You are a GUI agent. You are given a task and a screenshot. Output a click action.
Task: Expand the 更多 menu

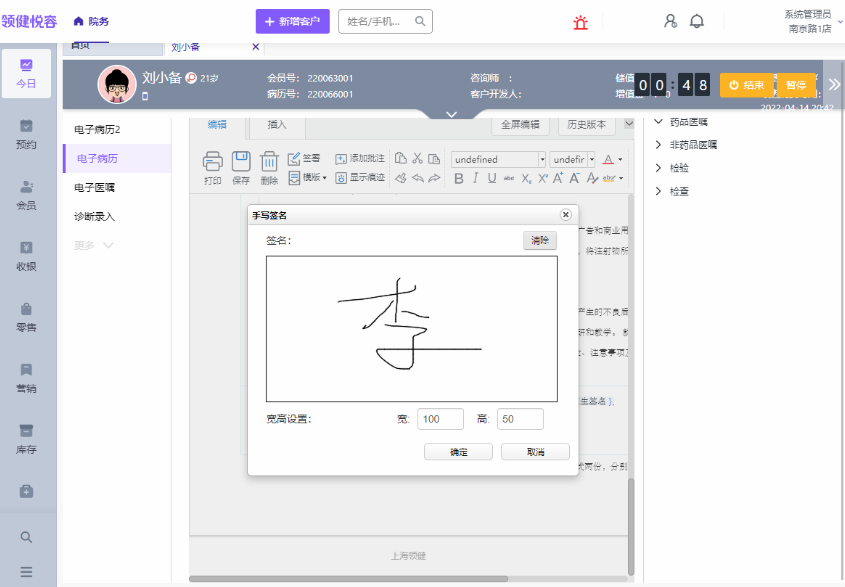(94, 245)
